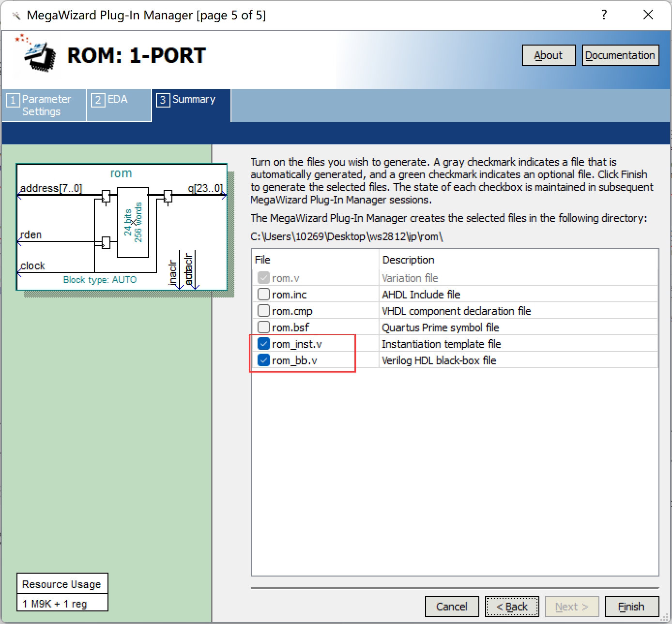Image resolution: width=672 pixels, height=624 pixels.
Task: Click the '1 M9K + 1 reg' value
Action: 55,604
